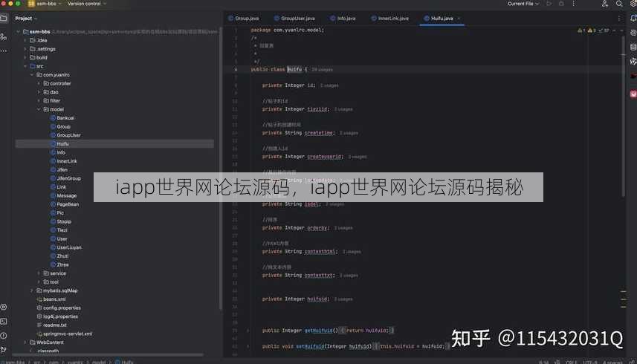Open the Maven tool window icon

point(633,62)
